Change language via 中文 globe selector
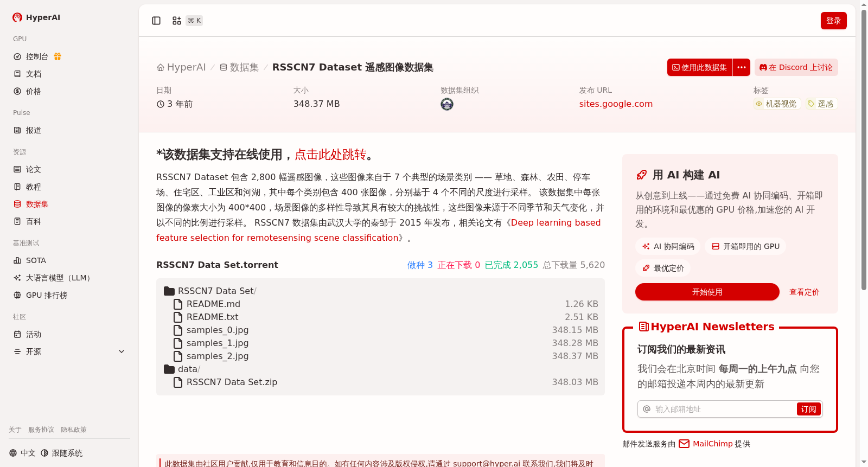868x467 pixels. tap(22, 453)
